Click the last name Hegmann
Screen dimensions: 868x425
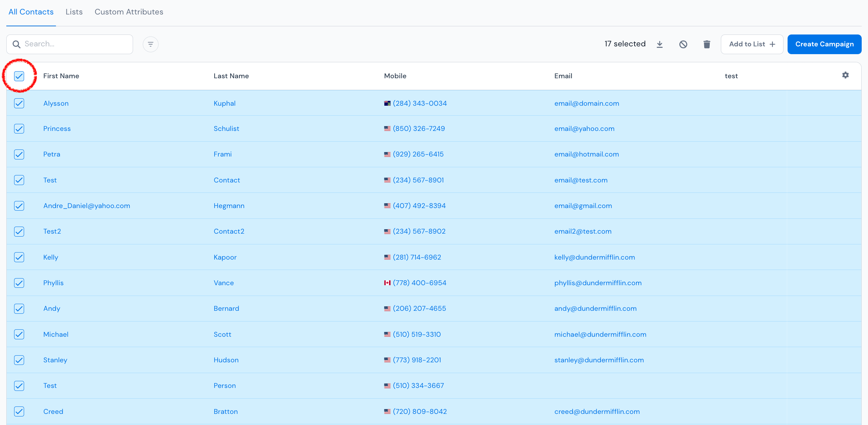pyautogui.click(x=229, y=206)
